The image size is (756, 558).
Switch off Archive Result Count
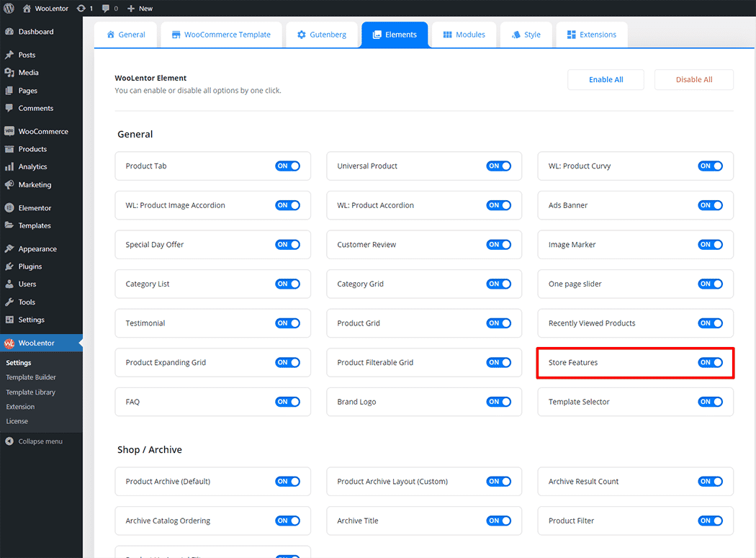click(710, 482)
